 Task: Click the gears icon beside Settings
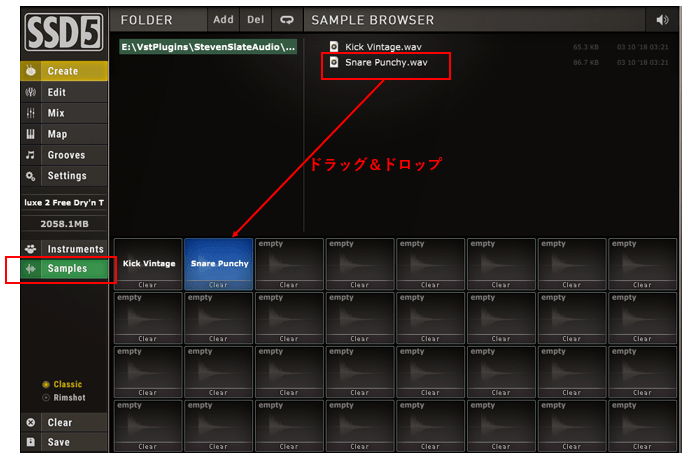click(x=31, y=176)
